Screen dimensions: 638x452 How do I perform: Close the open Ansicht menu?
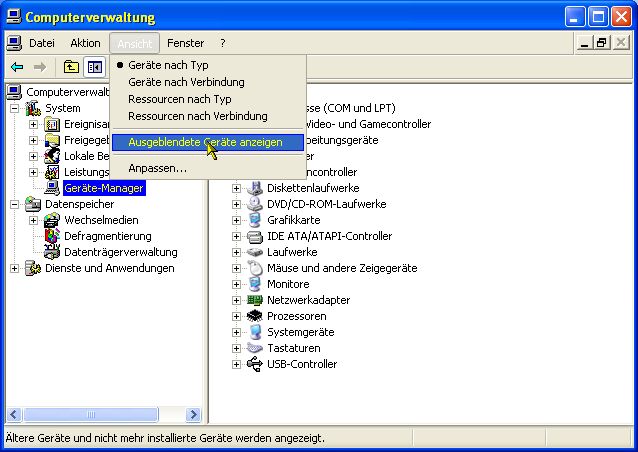point(134,43)
